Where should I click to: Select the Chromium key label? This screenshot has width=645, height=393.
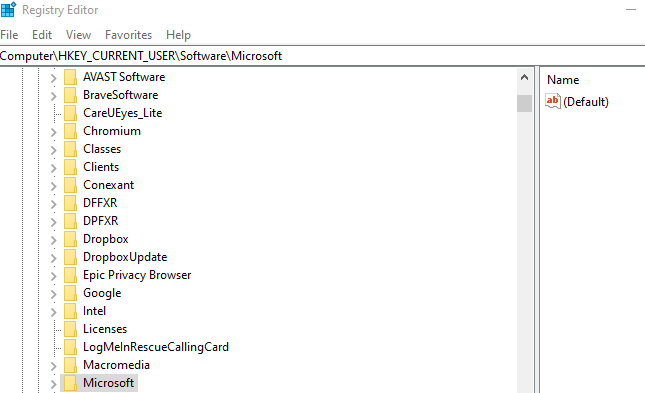(112, 131)
